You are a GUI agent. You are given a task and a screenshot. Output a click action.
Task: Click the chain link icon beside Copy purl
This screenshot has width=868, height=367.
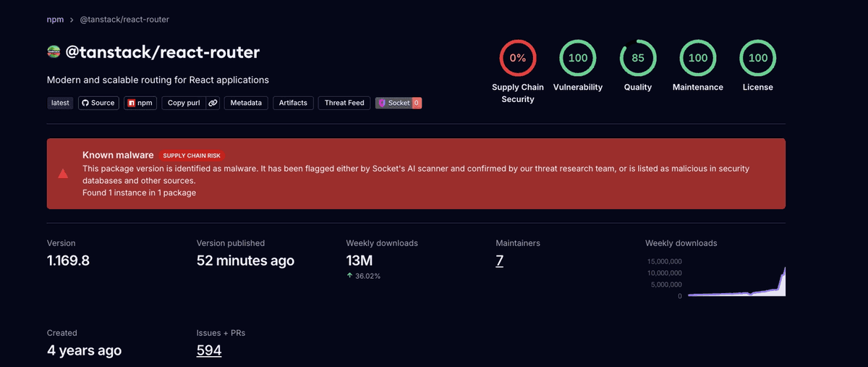213,103
